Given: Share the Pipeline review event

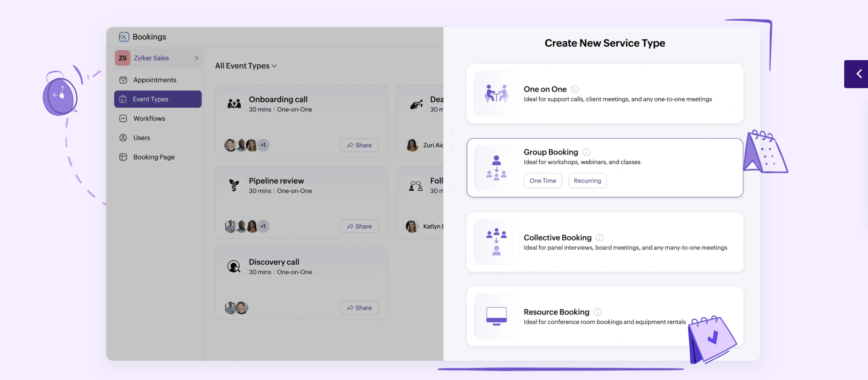Looking at the screenshot, I should pos(359,226).
